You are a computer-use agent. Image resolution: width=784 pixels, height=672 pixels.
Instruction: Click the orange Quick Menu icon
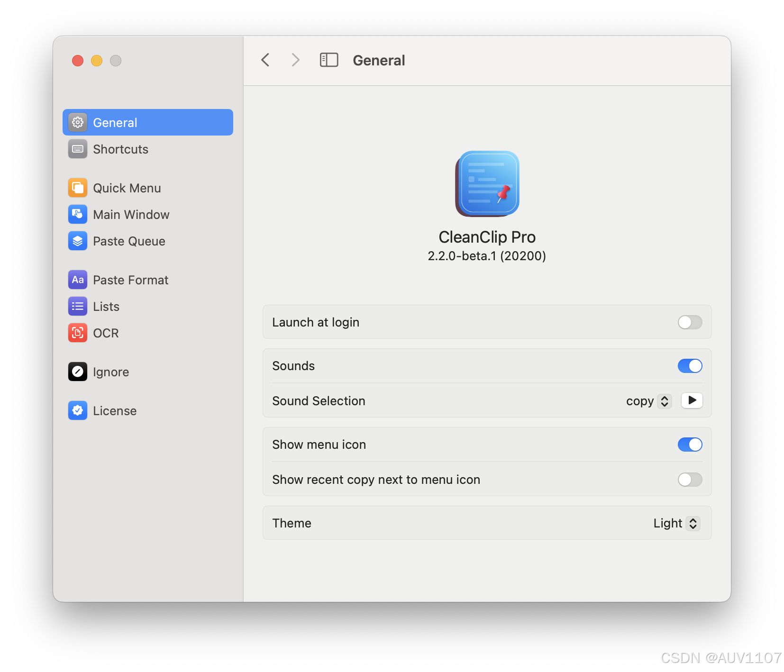(x=78, y=188)
